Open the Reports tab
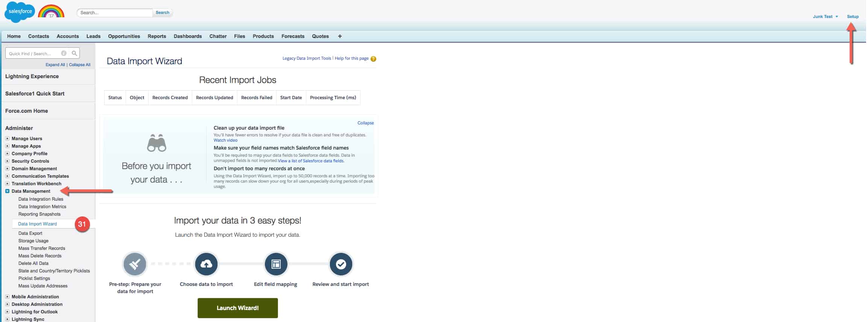This screenshot has width=868, height=322. pos(157,36)
